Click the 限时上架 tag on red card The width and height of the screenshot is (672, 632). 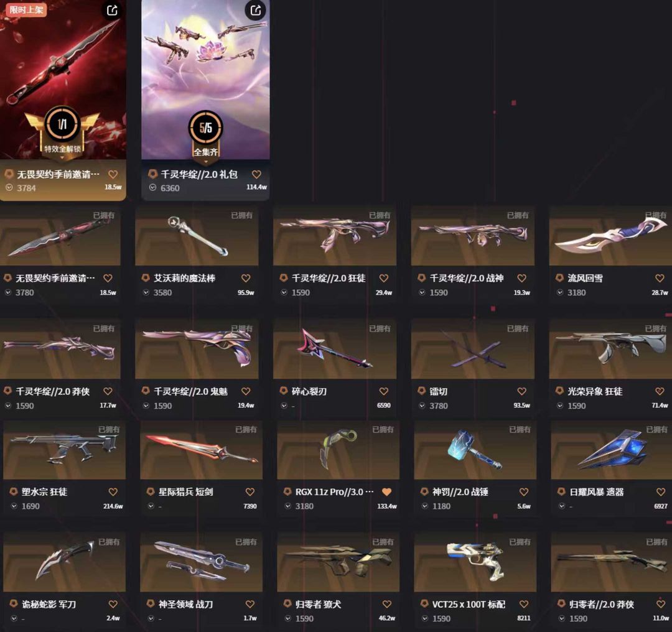coord(26,9)
